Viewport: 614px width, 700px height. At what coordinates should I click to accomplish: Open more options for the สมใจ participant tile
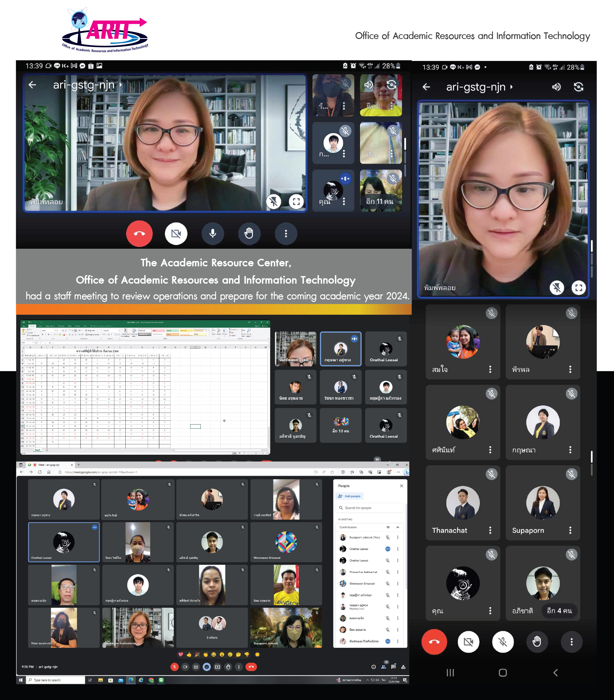point(490,369)
